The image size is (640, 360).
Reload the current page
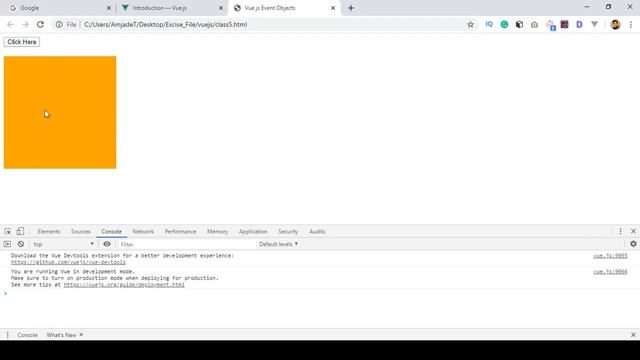click(40, 24)
